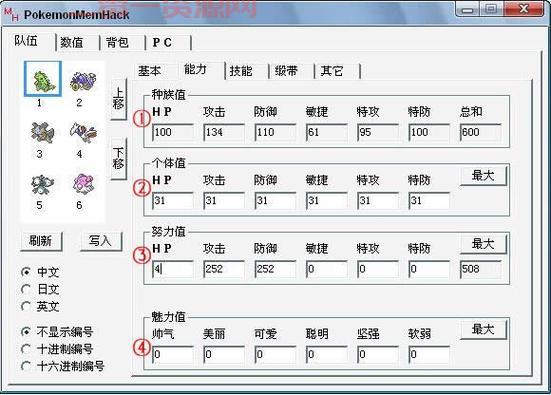Image resolution: width=551 pixels, height=395 pixels.
Task: Click the 种族值 特防 field showing 100
Action: coord(429,132)
